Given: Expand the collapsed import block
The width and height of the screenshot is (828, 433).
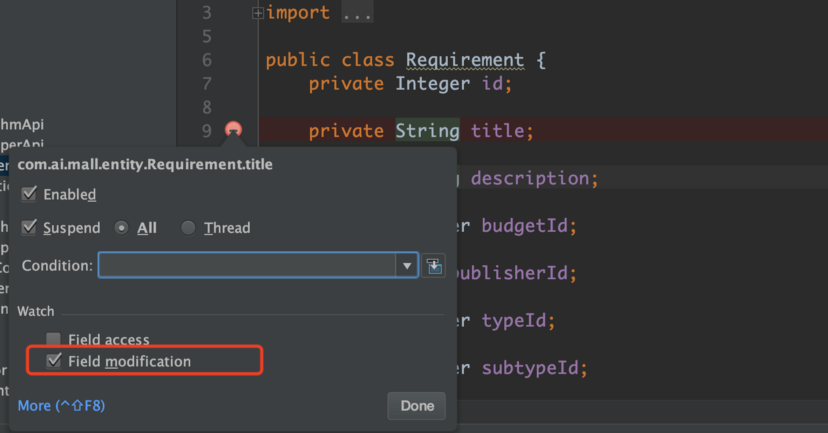Looking at the screenshot, I should point(258,13).
